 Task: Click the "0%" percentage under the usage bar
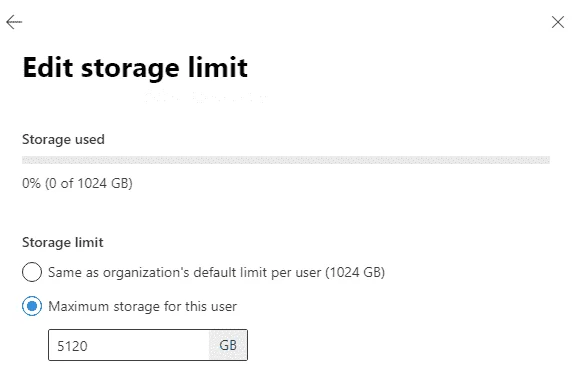(31, 183)
